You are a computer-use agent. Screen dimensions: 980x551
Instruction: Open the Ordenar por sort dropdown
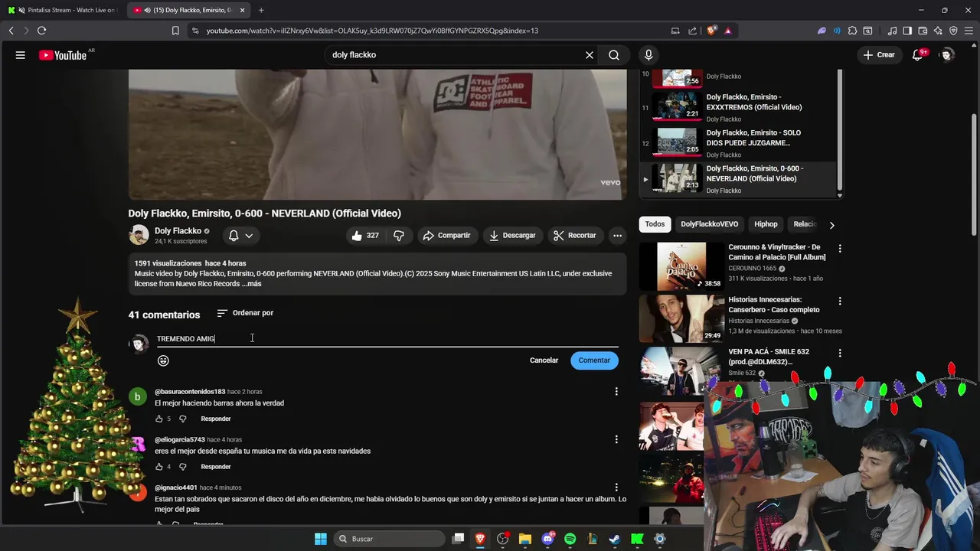pos(245,313)
